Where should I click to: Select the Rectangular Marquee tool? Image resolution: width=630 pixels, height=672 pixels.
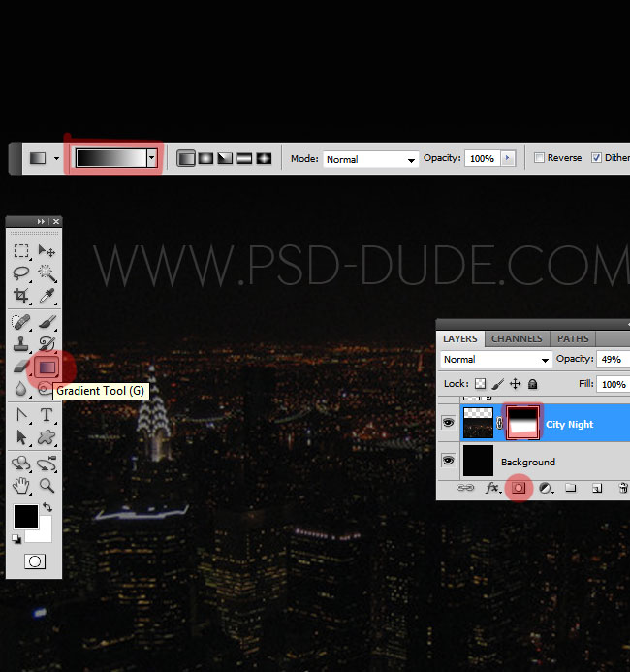21,250
